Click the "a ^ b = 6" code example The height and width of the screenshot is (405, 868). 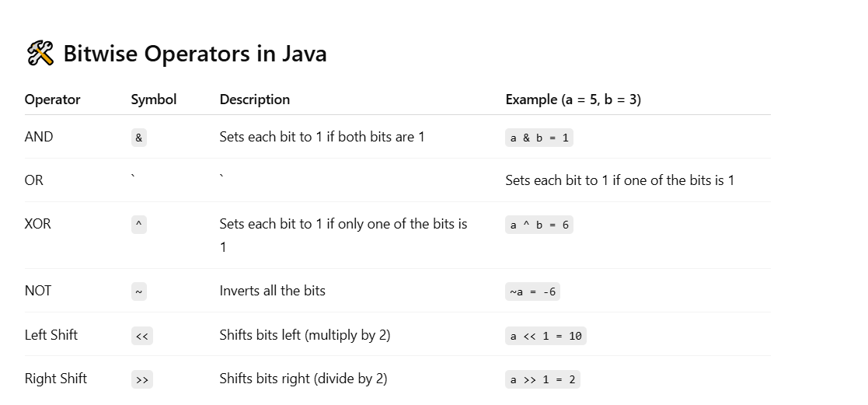pos(539,225)
